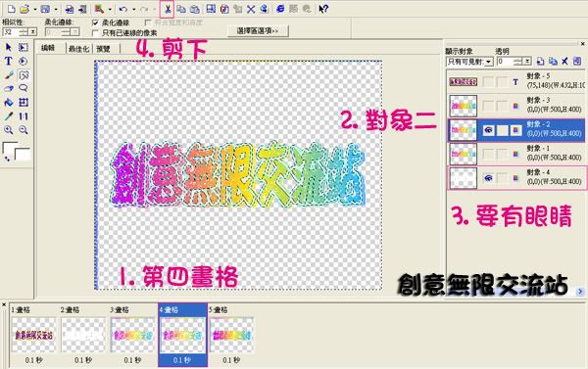Image resolution: width=588 pixels, height=369 pixels.
Task: Click the Help pointer question icon
Action: coord(323,9)
